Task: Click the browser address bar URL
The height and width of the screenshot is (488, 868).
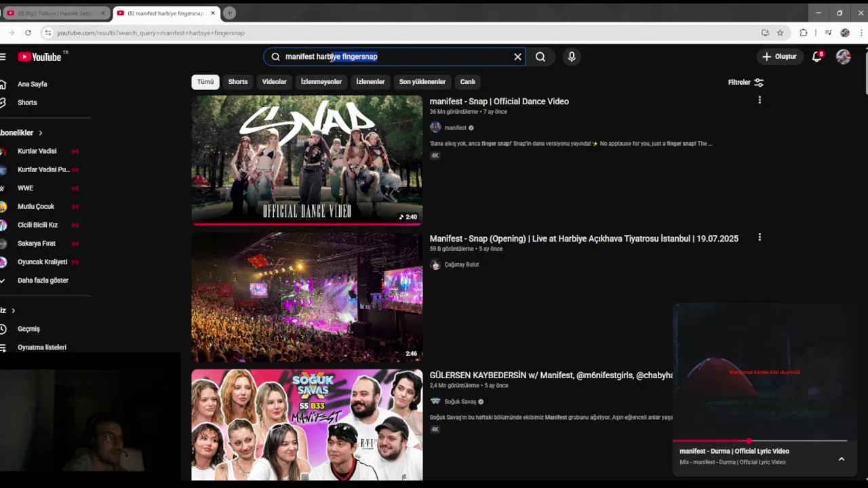Action: tap(151, 33)
